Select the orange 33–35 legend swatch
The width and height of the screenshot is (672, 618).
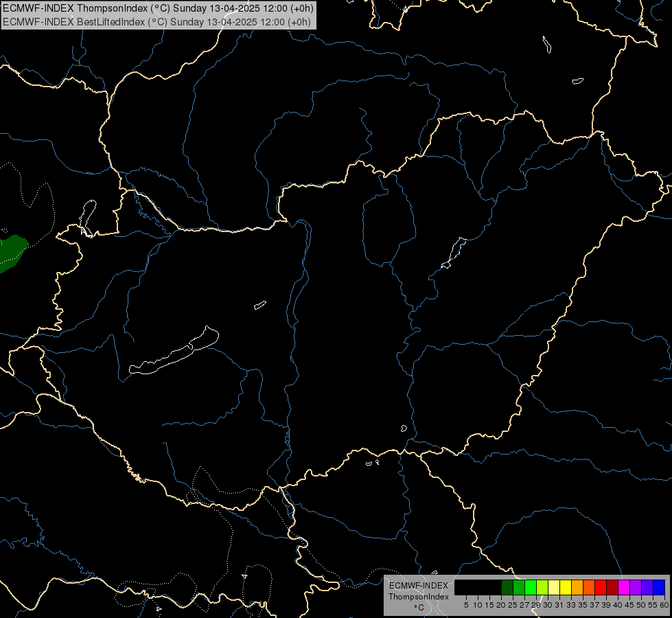click(577, 587)
